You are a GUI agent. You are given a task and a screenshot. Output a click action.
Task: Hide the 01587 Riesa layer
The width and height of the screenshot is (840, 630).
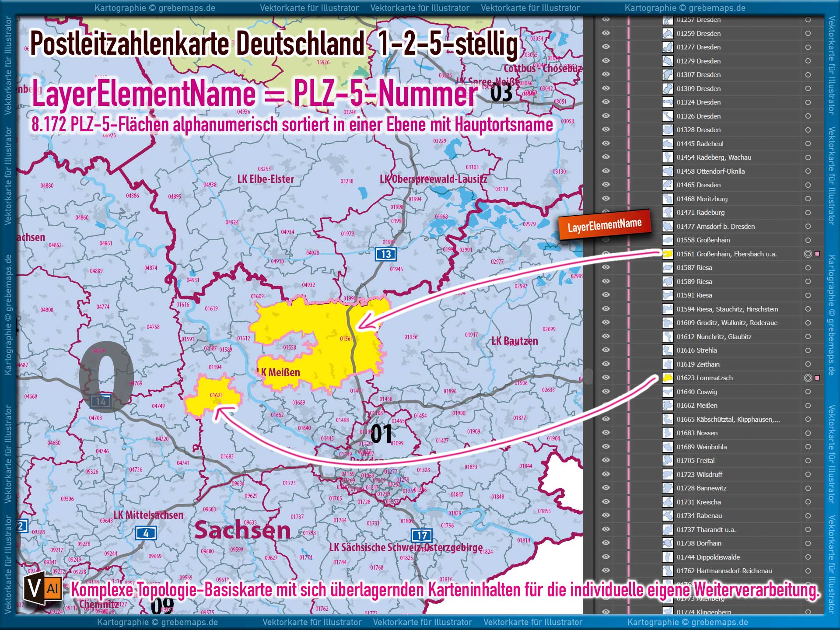click(x=605, y=267)
